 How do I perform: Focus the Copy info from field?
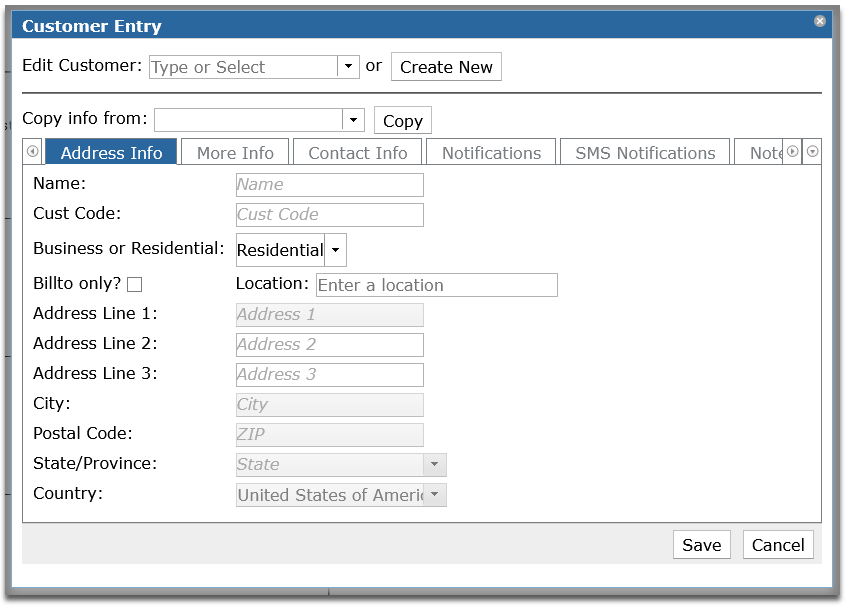[x=249, y=120]
